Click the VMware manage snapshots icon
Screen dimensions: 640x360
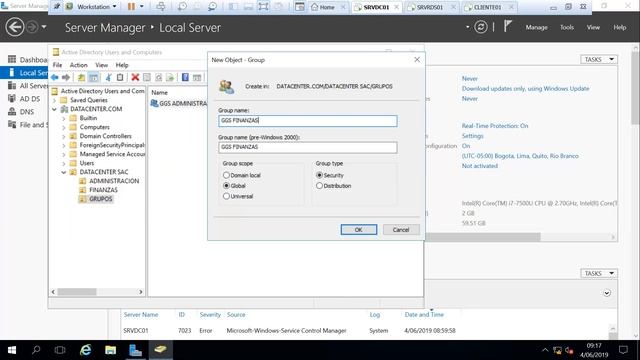tap(212, 7)
